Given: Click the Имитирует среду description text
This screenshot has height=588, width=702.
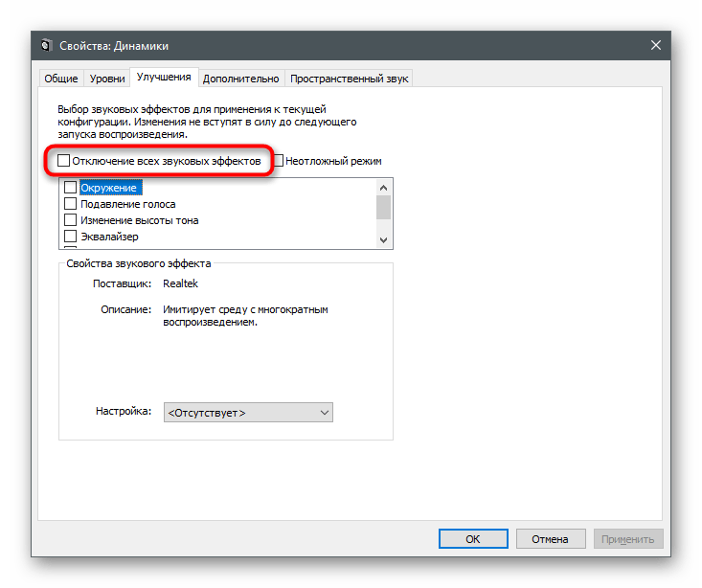Looking at the screenshot, I should click(245, 316).
